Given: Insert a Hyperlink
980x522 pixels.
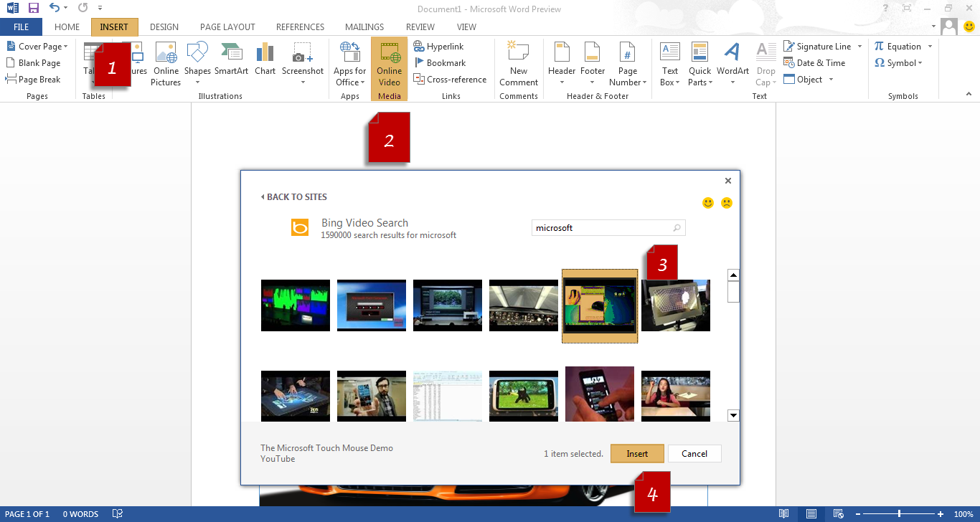Looking at the screenshot, I should [439, 47].
